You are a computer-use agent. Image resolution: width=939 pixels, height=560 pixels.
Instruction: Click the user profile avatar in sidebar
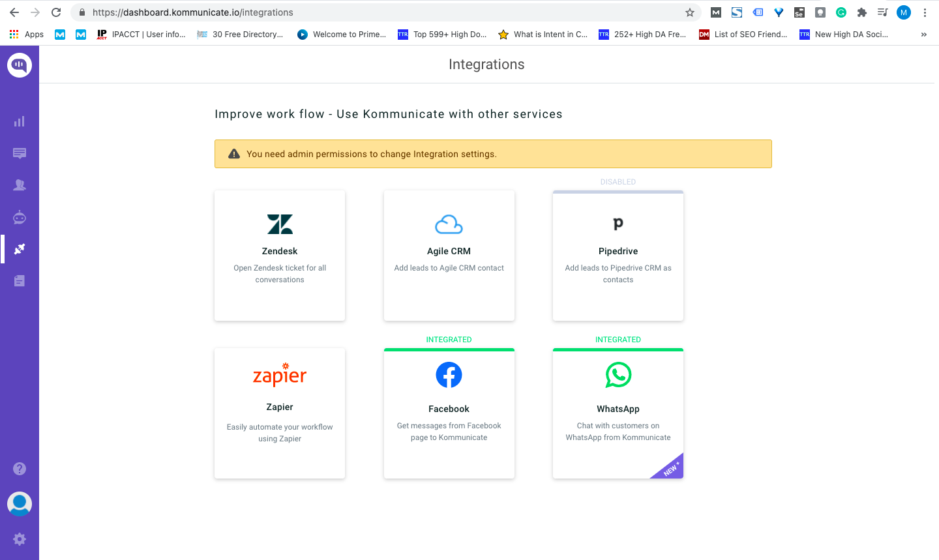(20, 503)
